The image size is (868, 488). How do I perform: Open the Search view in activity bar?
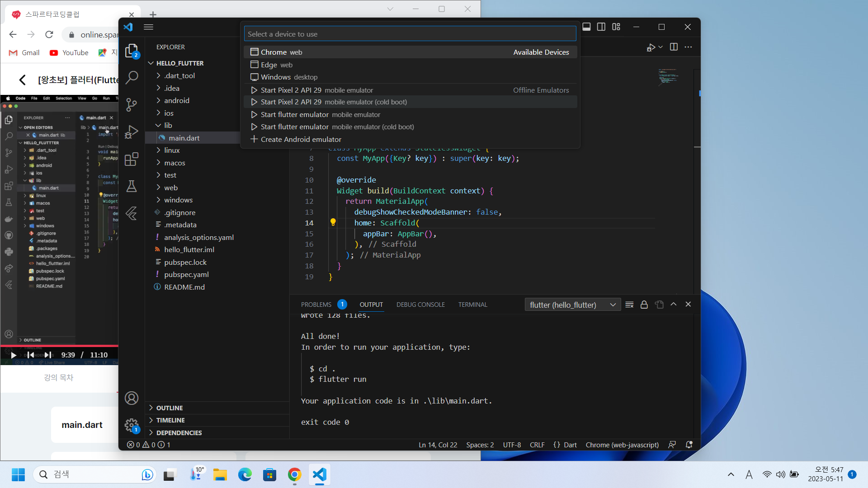pyautogui.click(x=132, y=77)
